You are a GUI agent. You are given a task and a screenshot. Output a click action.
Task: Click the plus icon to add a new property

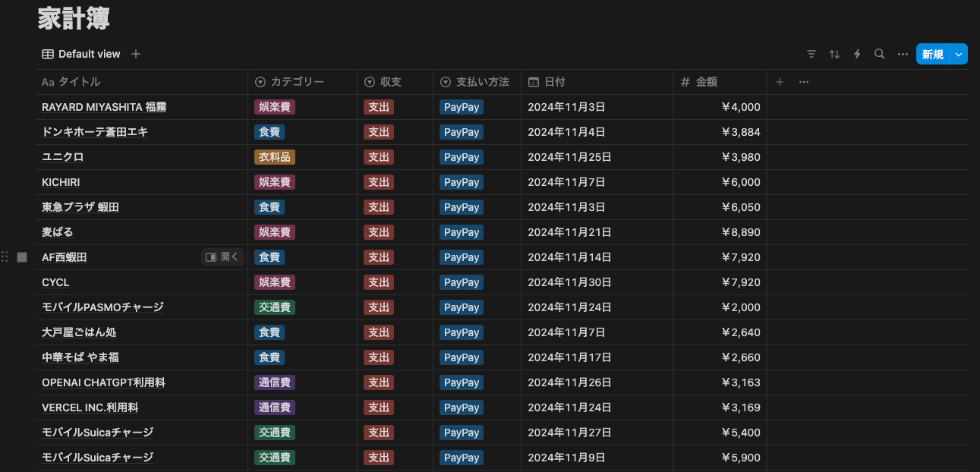point(779,81)
